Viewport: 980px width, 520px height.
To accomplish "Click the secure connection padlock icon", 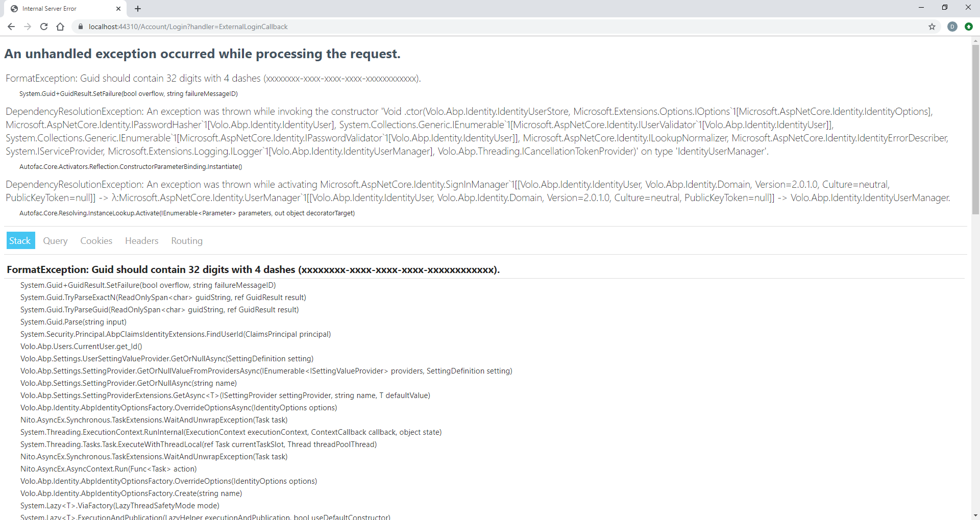I will click(x=80, y=27).
